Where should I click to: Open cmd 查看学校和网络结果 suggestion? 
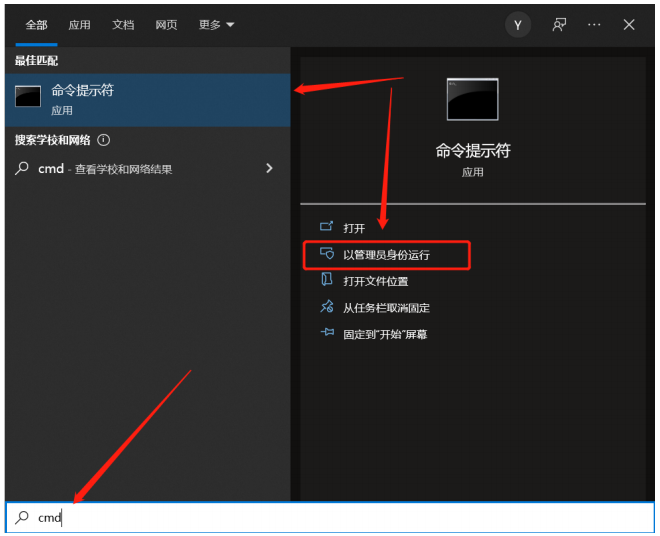[148, 169]
